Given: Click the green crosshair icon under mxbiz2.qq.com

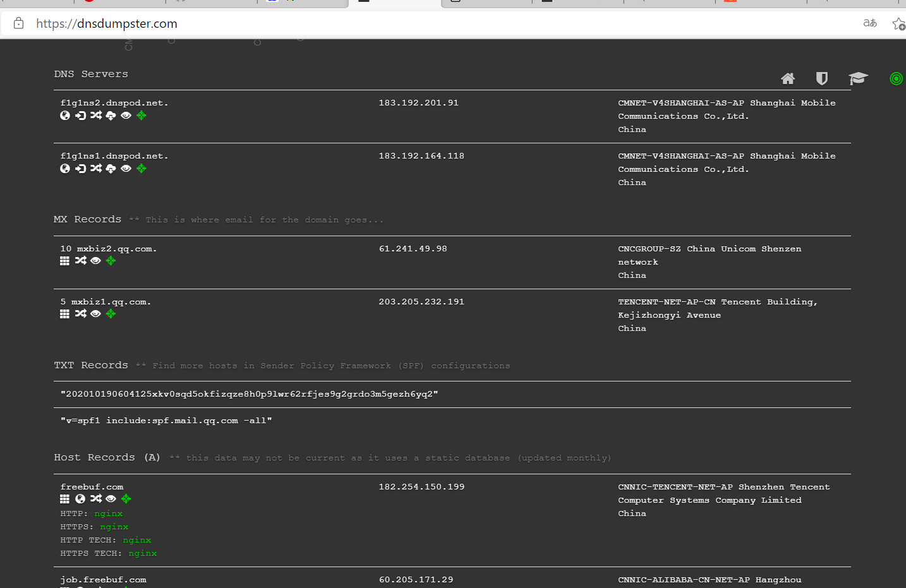Looking at the screenshot, I should tap(111, 261).
